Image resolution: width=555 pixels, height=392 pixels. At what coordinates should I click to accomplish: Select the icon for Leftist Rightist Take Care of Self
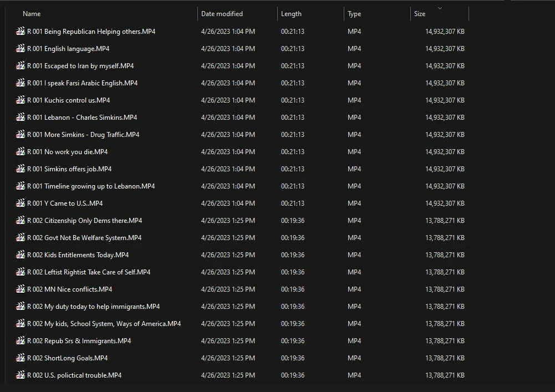pos(21,272)
